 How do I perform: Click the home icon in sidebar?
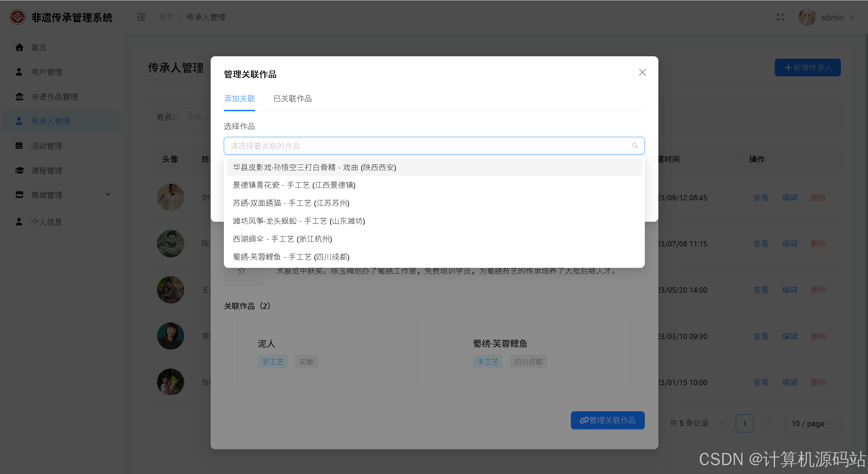(x=20, y=47)
